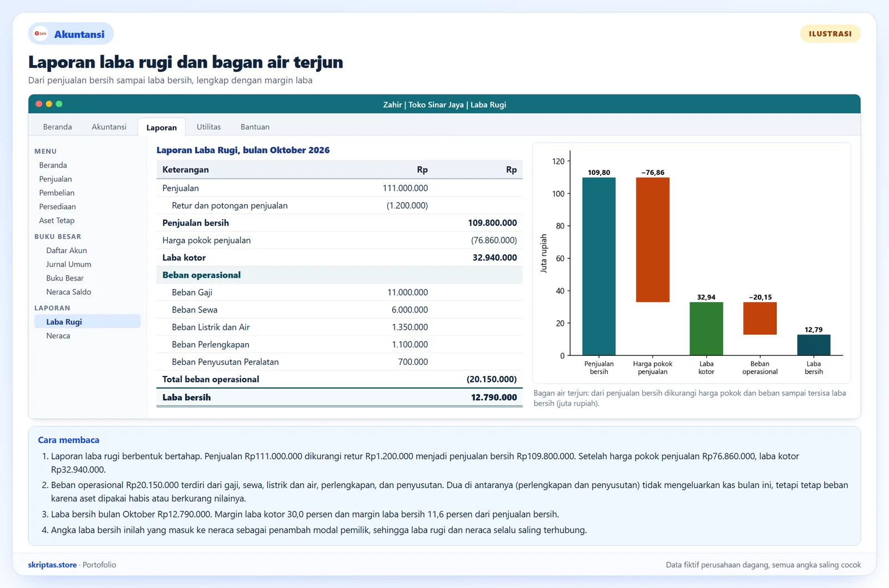Open the Beranda tab

[57, 127]
